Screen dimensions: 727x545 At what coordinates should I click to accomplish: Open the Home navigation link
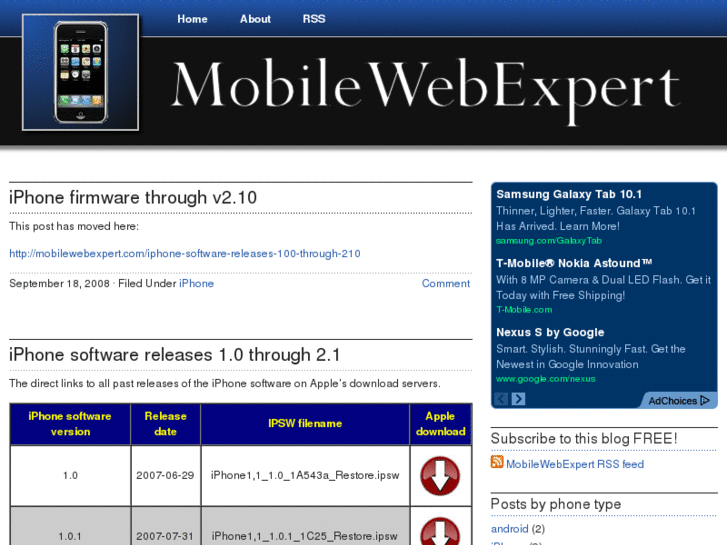click(x=192, y=19)
